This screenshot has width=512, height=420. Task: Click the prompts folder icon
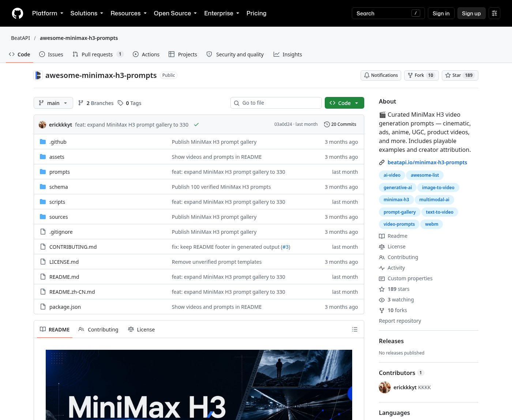pos(43,172)
